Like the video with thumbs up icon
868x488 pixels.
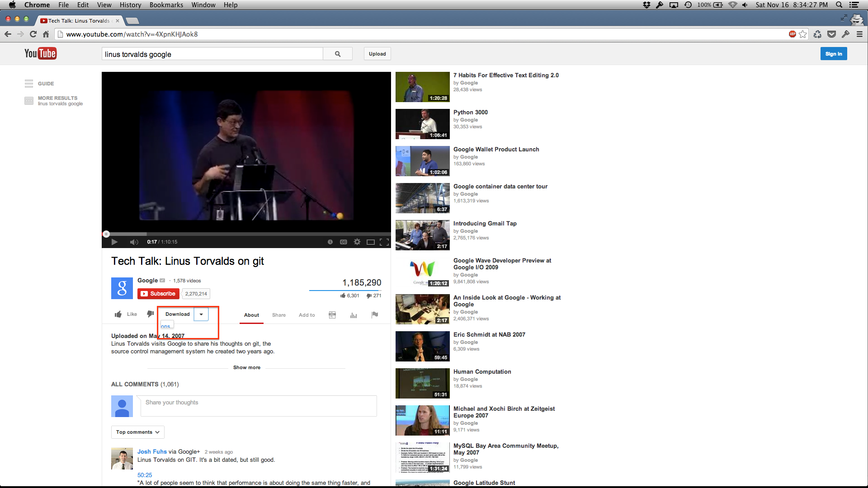tap(118, 314)
